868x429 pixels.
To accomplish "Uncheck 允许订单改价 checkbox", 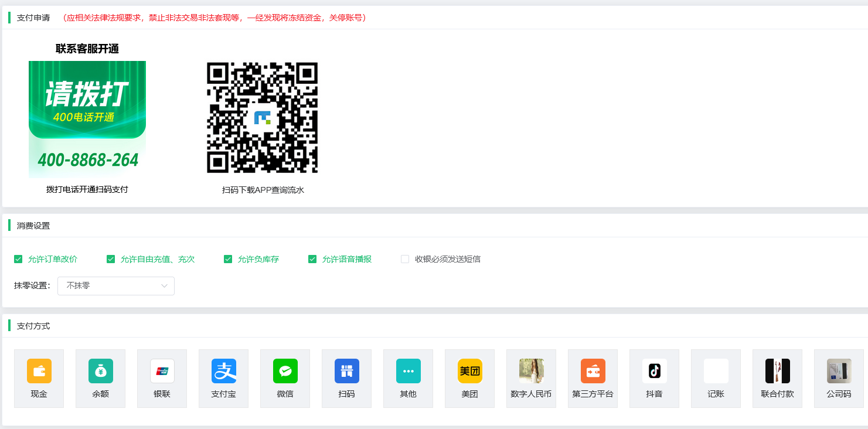I will 18,259.
